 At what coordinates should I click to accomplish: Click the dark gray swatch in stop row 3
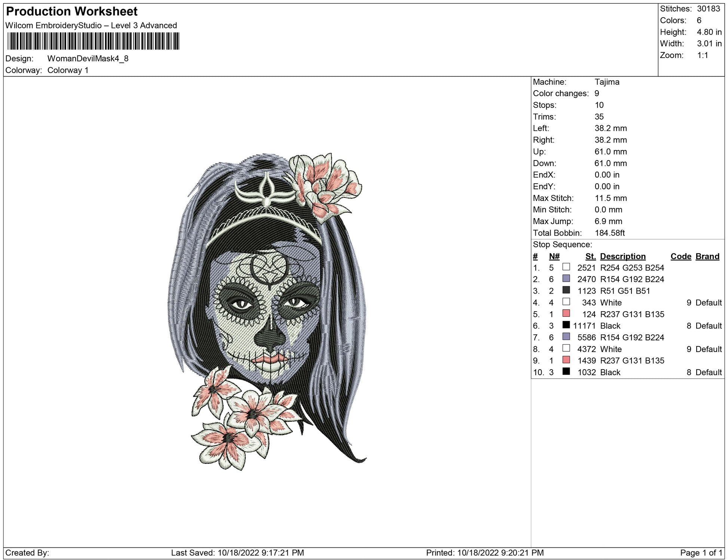566,290
